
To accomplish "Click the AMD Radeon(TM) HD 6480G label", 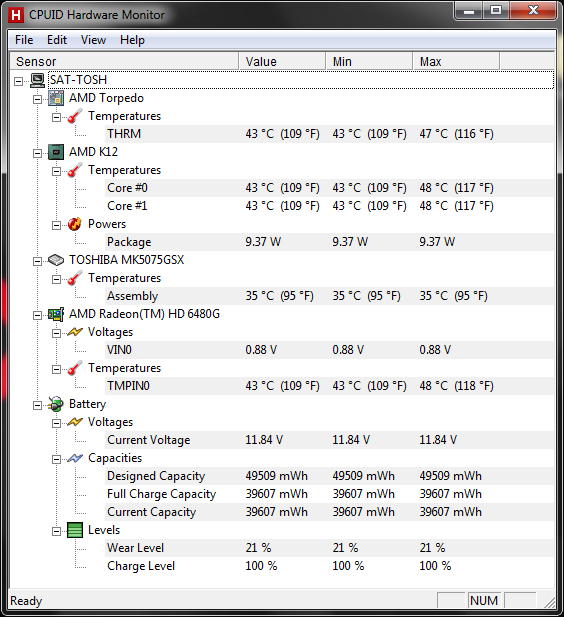I will click(x=144, y=314).
